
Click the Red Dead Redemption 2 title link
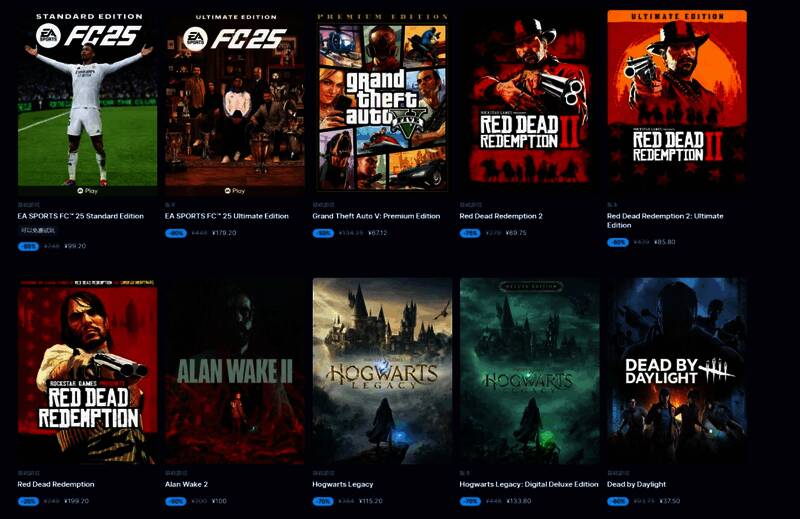(501, 216)
